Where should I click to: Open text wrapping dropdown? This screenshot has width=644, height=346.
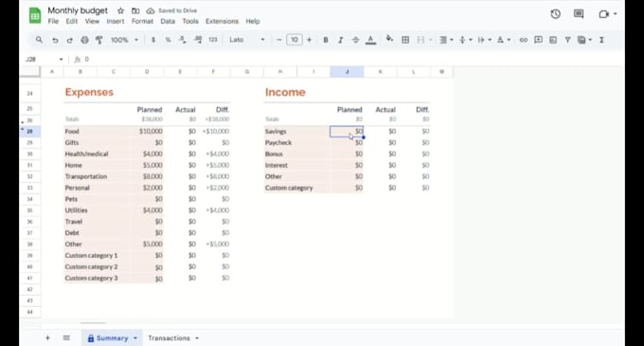[x=484, y=40]
